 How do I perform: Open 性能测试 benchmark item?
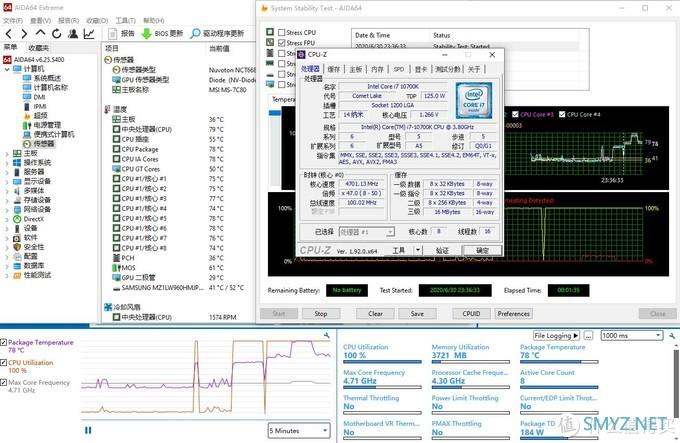(x=32, y=275)
